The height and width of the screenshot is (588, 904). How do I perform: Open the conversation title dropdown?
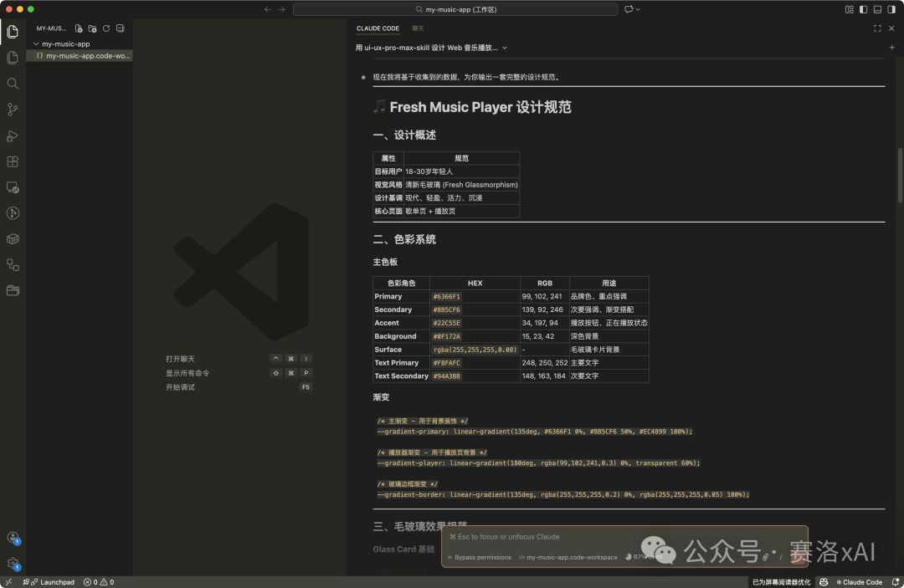(x=505, y=48)
